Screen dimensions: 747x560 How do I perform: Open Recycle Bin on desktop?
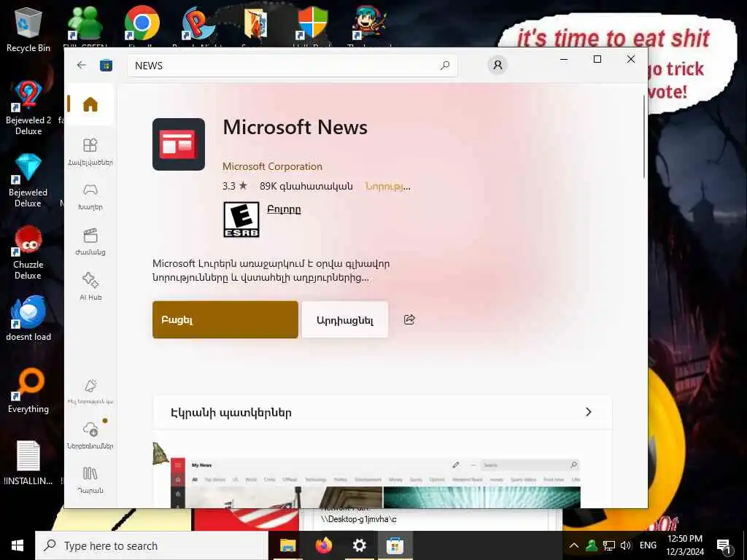[28, 29]
